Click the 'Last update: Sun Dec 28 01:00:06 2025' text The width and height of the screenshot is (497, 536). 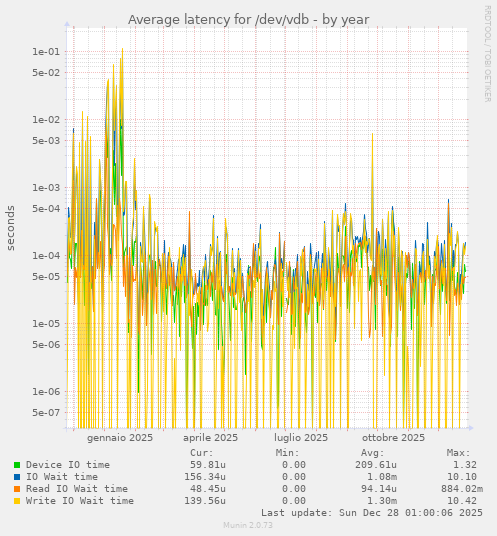(372, 513)
